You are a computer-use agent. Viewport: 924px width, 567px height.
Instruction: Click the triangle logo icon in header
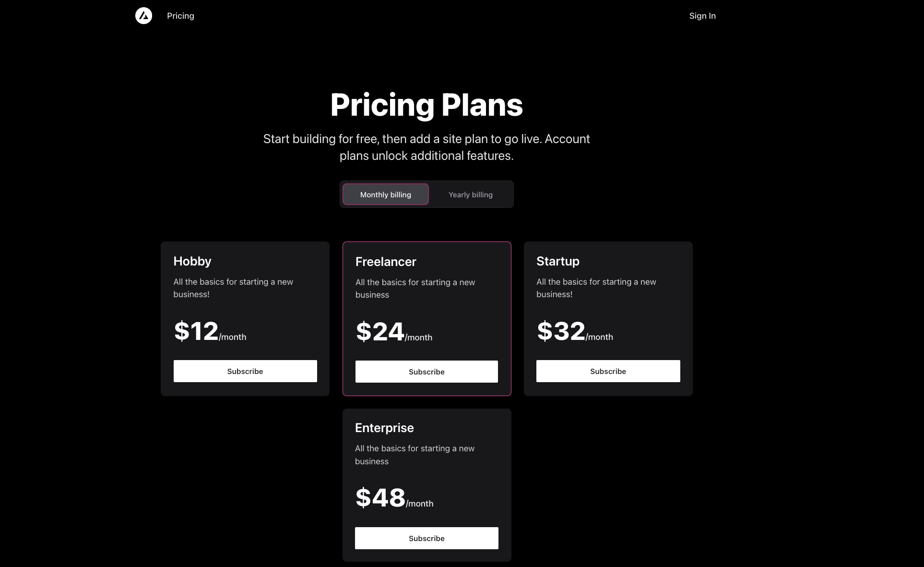[x=143, y=16]
